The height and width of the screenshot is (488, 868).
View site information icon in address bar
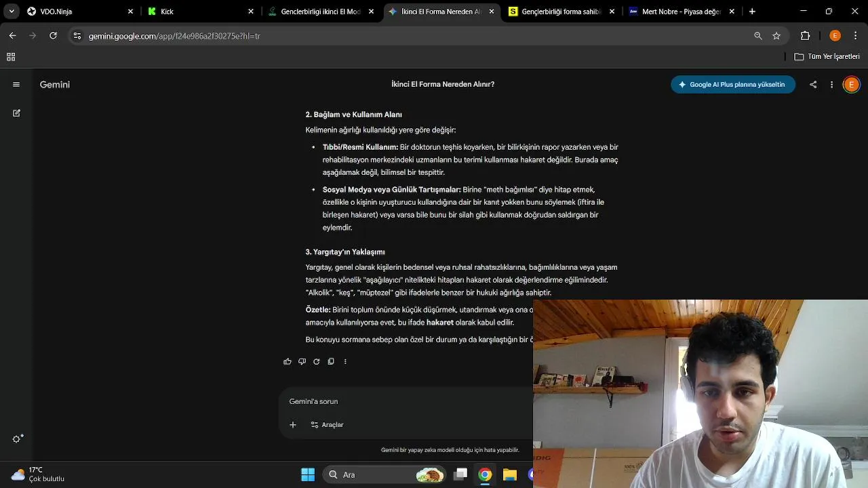(x=77, y=36)
